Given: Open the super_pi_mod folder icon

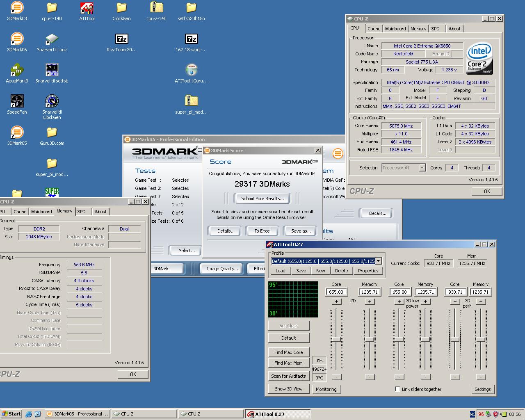Looking at the screenshot, I should (52, 167).
